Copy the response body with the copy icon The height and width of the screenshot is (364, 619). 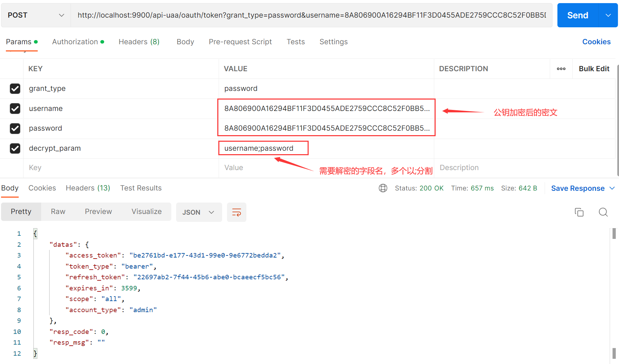579,212
